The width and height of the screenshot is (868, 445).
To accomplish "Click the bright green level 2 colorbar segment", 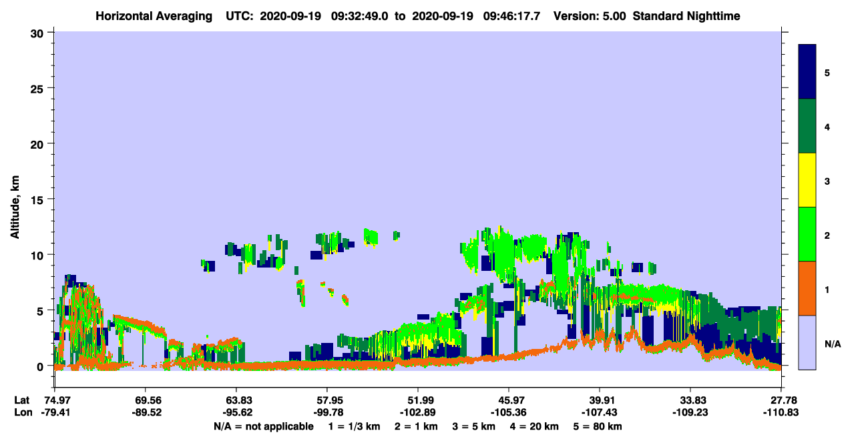I will pyautogui.click(x=807, y=234).
